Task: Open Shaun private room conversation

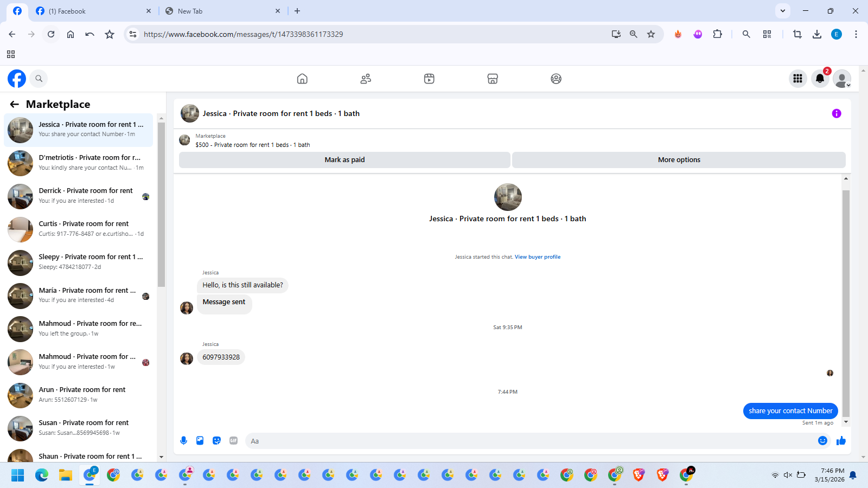Action: [79, 455]
